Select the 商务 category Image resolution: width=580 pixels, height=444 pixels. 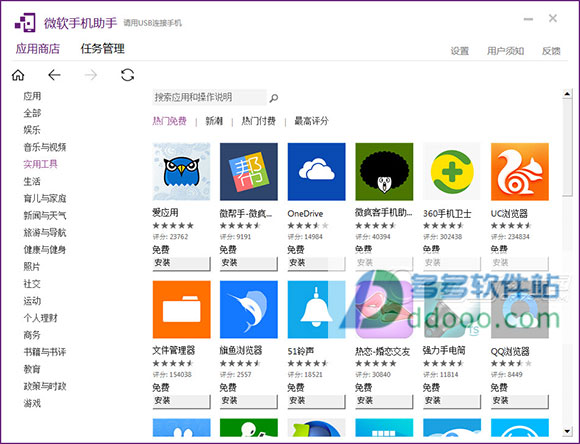click(x=32, y=335)
